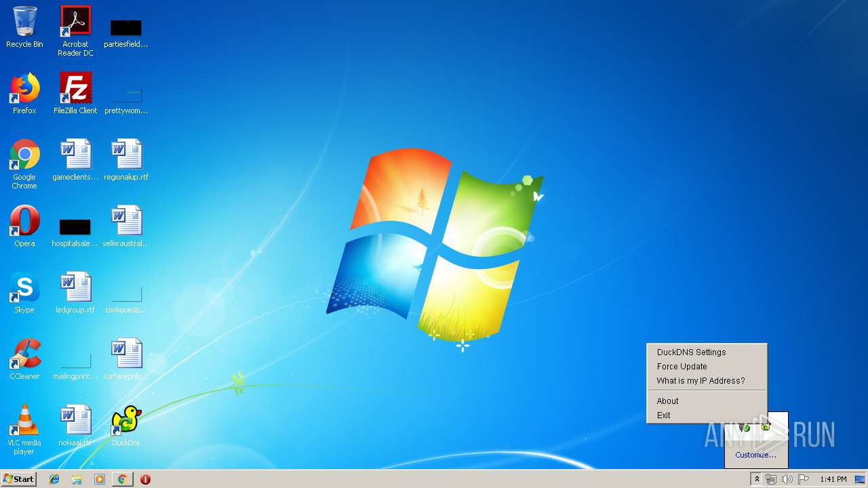Click Show Desktop button at taskbar end
Image resolution: width=868 pixels, height=488 pixels.
pyautogui.click(x=860, y=479)
